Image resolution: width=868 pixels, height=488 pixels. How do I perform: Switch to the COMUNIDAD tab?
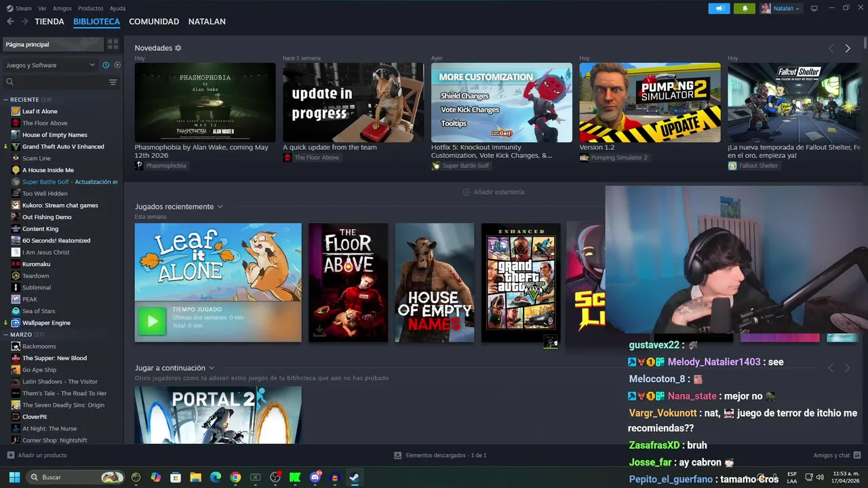154,22
